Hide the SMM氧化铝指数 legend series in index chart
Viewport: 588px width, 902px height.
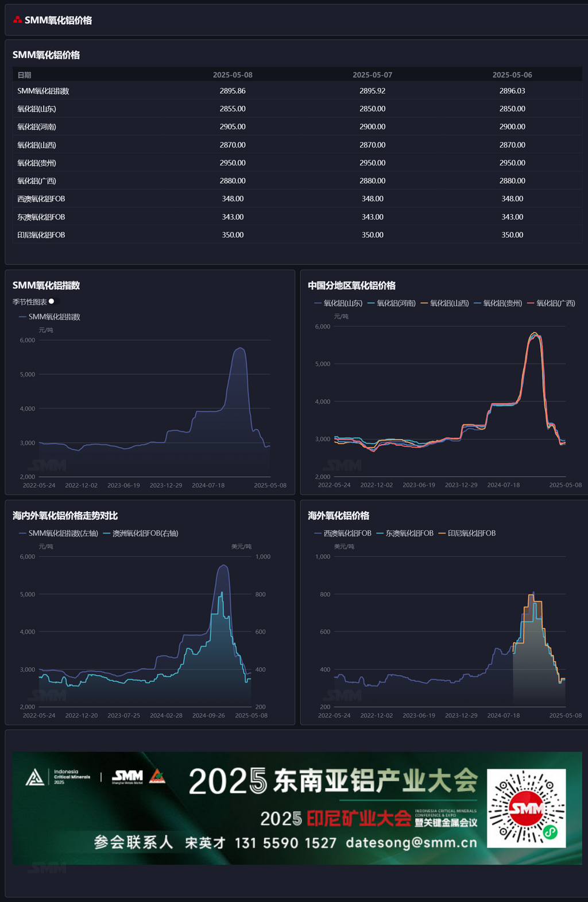[x=49, y=317]
